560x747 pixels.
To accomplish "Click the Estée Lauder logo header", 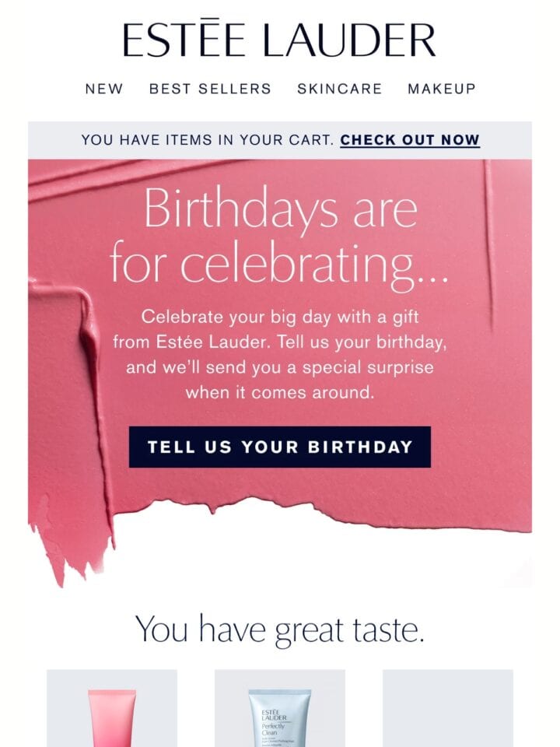I will [279, 39].
